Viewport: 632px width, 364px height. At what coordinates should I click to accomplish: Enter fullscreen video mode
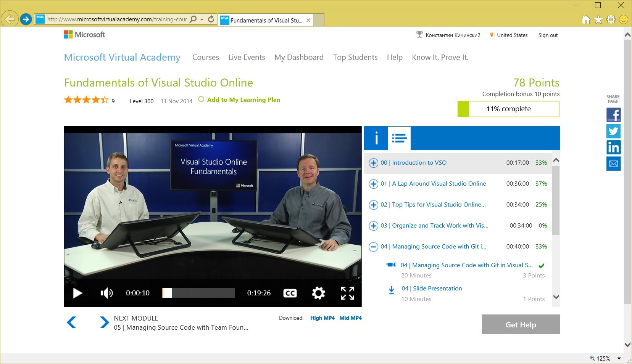[x=347, y=293]
